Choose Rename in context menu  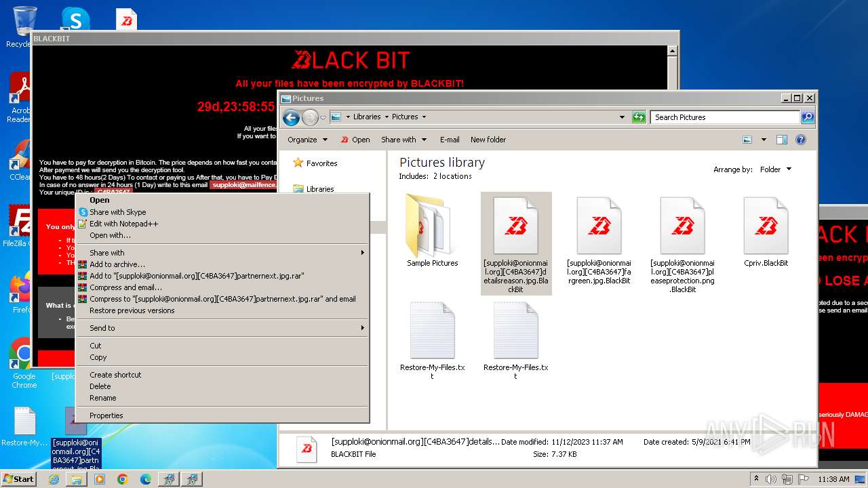103,398
